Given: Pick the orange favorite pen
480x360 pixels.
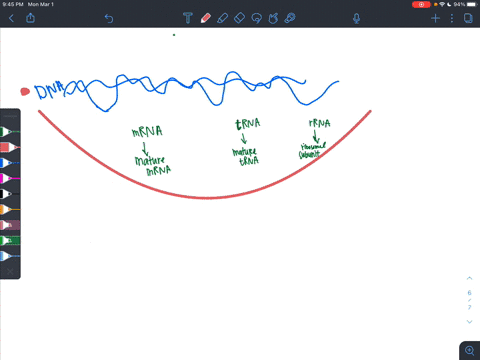Looking at the screenshot, I should tap(10, 209).
